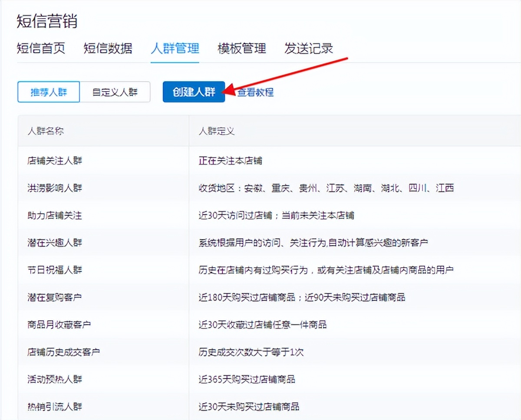Click definition 近30天收藏过店铺任意一件商品
521x420 pixels.
tap(263, 325)
